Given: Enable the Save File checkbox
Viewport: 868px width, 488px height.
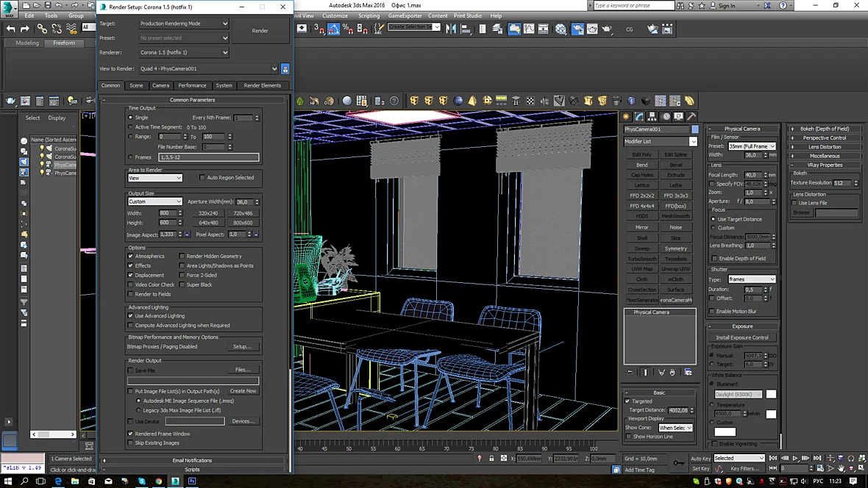Looking at the screenshot, I should click(131, 370).
